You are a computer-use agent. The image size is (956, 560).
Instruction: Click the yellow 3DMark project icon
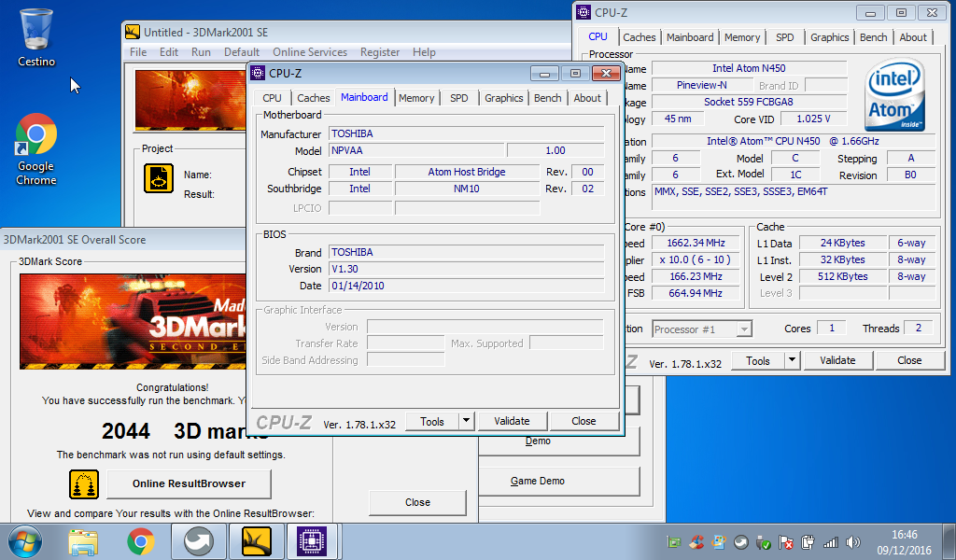(x=159, y=178)
